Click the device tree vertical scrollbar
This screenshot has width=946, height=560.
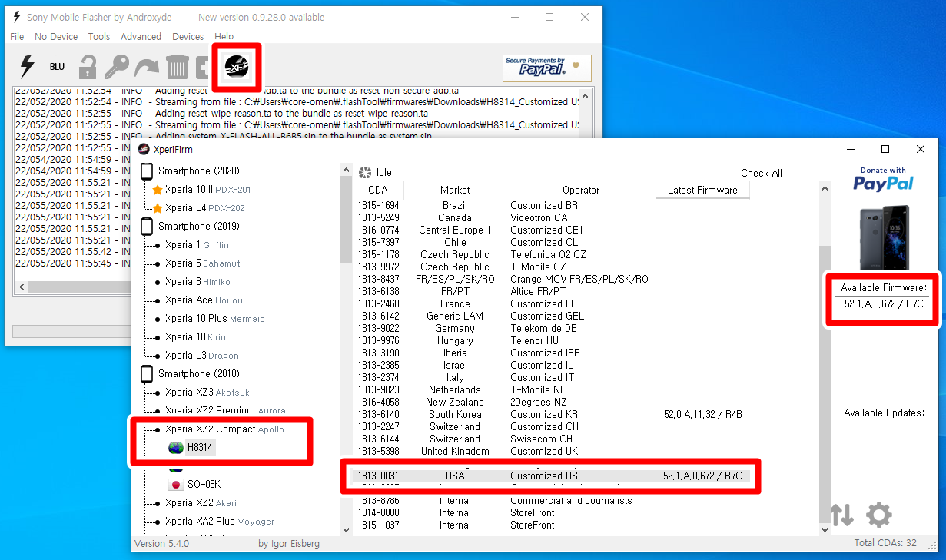pos(346,350)
